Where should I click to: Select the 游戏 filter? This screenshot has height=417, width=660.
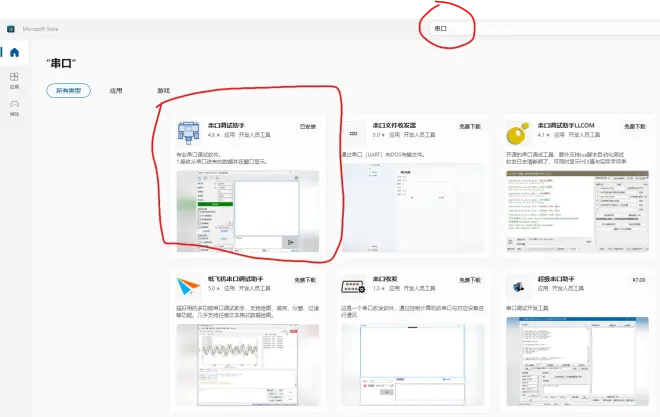point(163,90)
